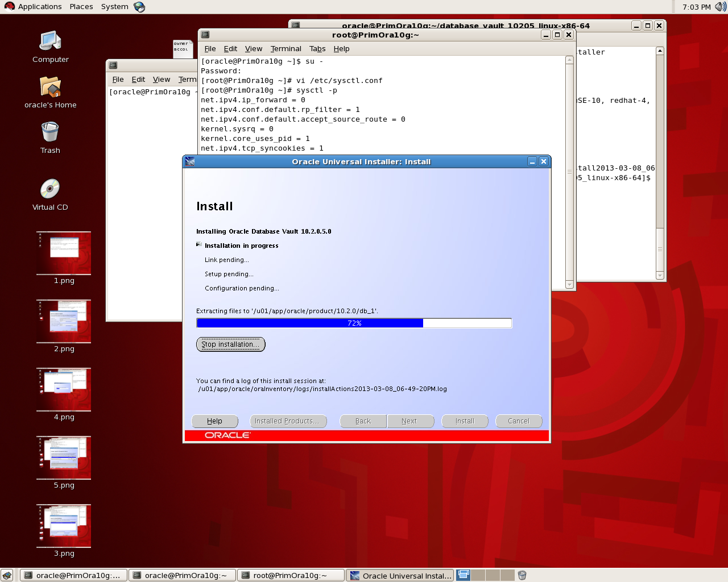This screenshot has width=728, height=582.
Task: Open the Terminal menu in root terminal
Action: click(x=286, y=49)
